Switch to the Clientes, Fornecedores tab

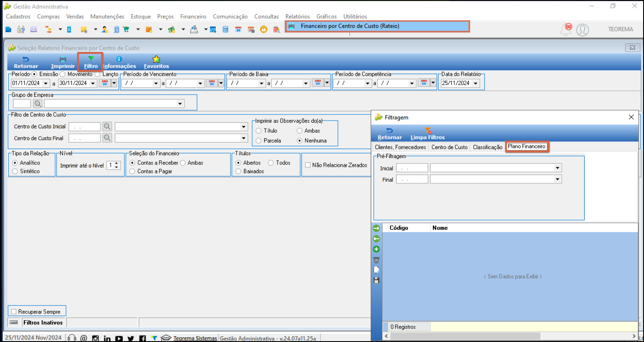400,147
